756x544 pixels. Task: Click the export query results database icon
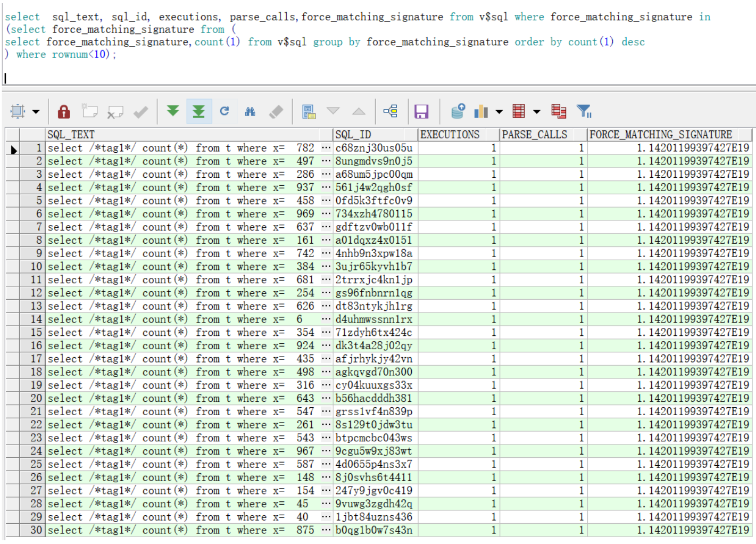click(x=458, y=111)
